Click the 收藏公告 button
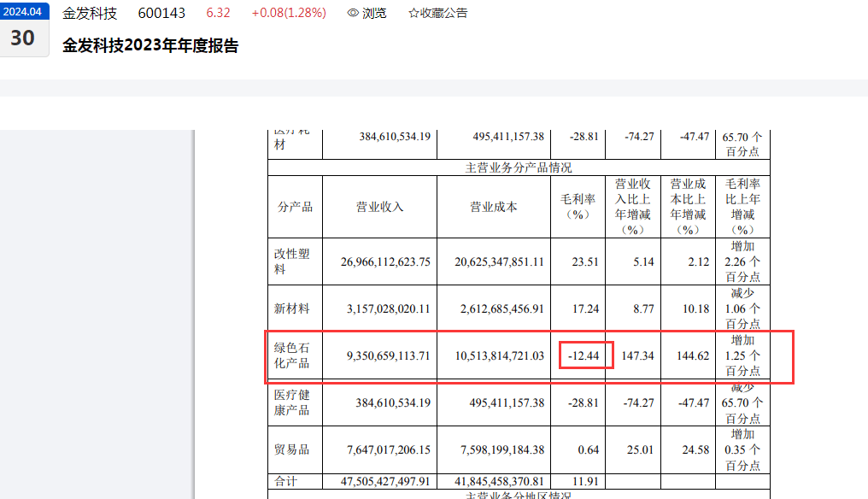The height and width of the screenshot is (499, 868). click(x=438, y=13)
